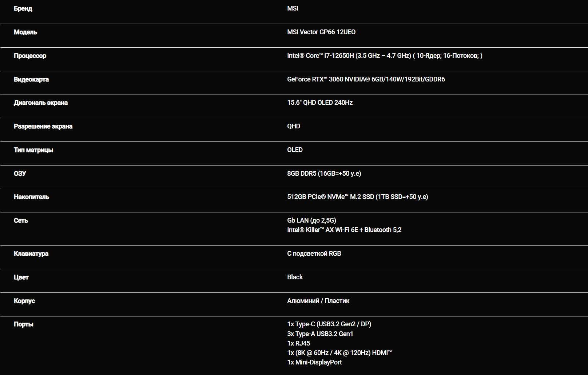
Task: Click the Intel Killer AX Wi-Fi 6E line
Action: [x=344, y=230]
